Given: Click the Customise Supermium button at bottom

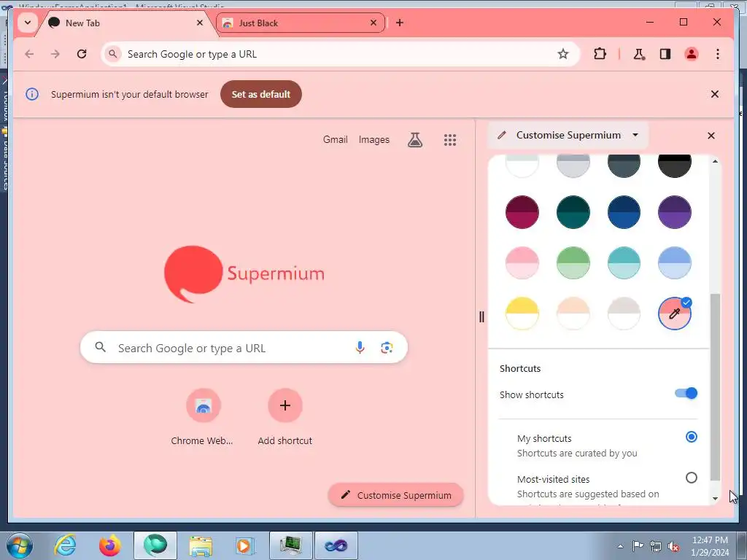Looking at the screenshot, I should [x=396, y=495].
